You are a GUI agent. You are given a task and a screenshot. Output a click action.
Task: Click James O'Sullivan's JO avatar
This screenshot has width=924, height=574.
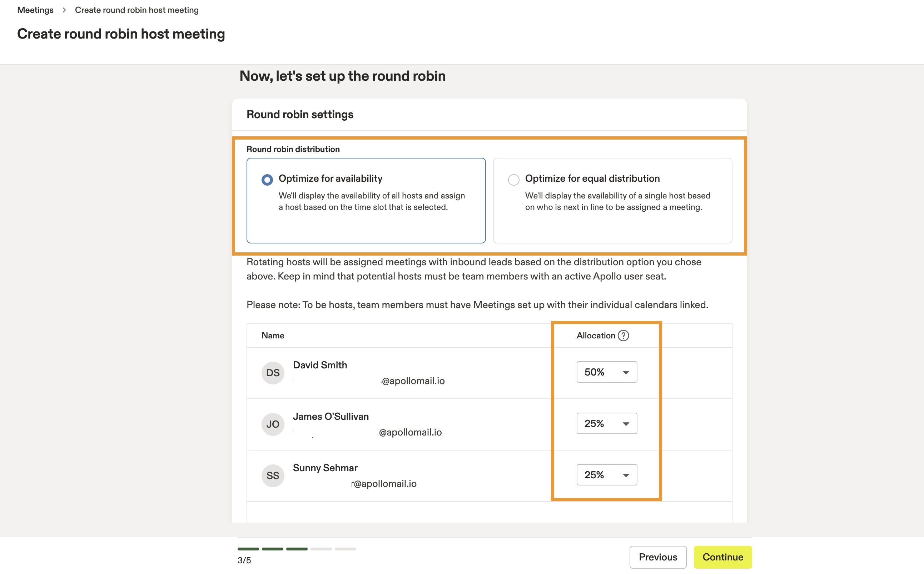point(272,424)
